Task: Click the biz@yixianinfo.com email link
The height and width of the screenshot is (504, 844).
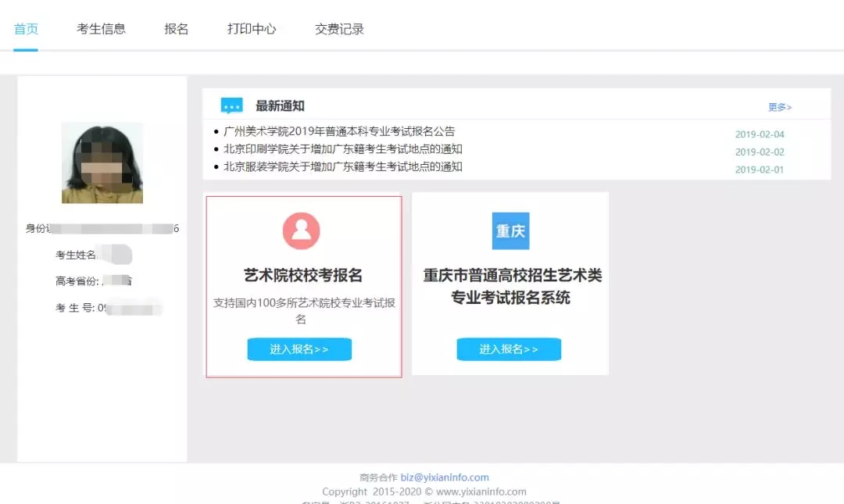Action: click(x=445, y=477)
